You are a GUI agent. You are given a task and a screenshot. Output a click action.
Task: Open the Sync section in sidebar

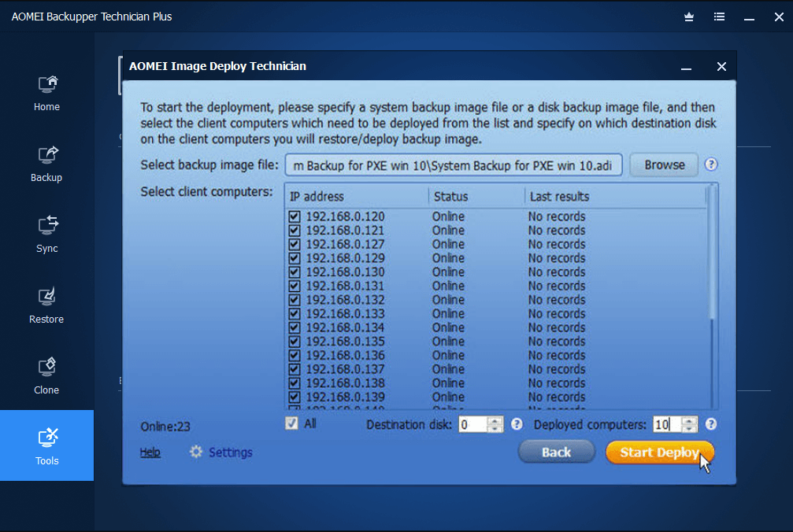pos(46,235)
